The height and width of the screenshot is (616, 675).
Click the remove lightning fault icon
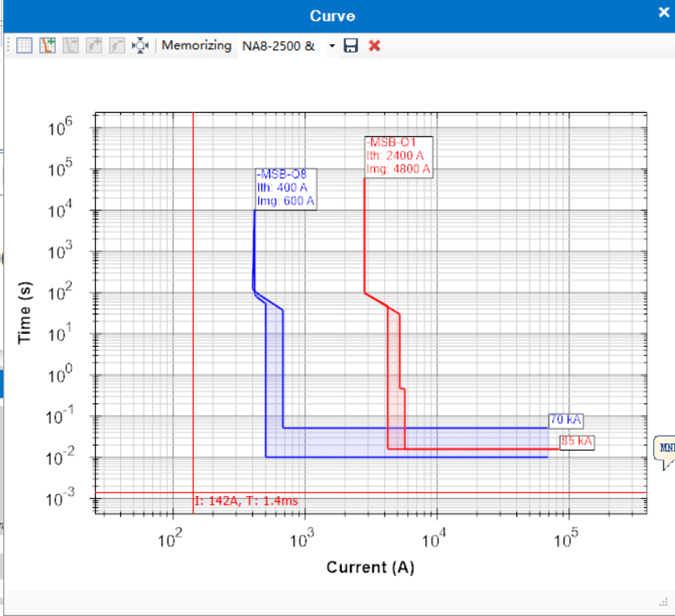(117, 45)
